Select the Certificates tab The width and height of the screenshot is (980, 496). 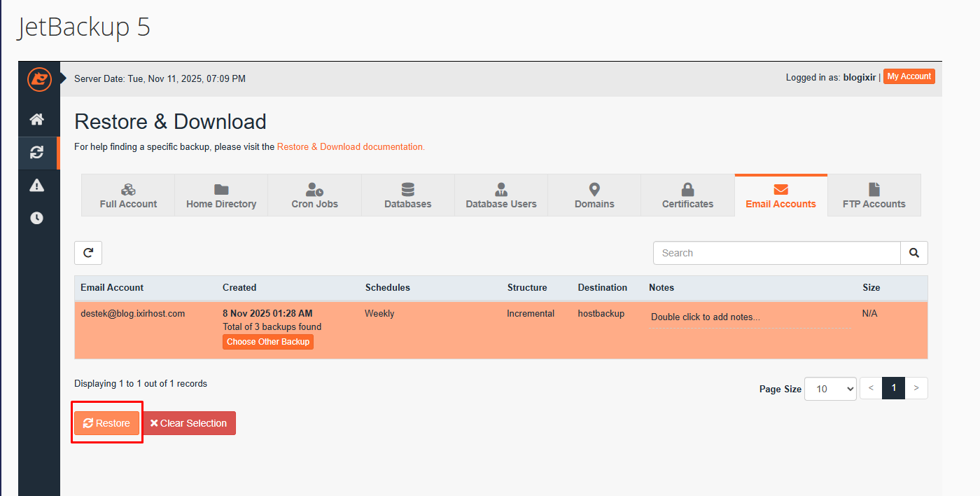point(687,195)
